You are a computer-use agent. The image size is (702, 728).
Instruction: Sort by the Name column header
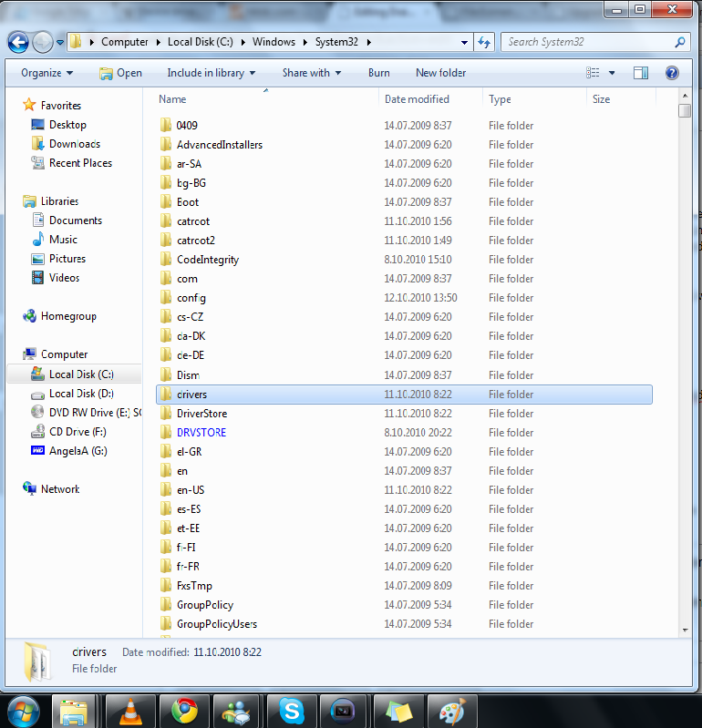coord(172,99)
